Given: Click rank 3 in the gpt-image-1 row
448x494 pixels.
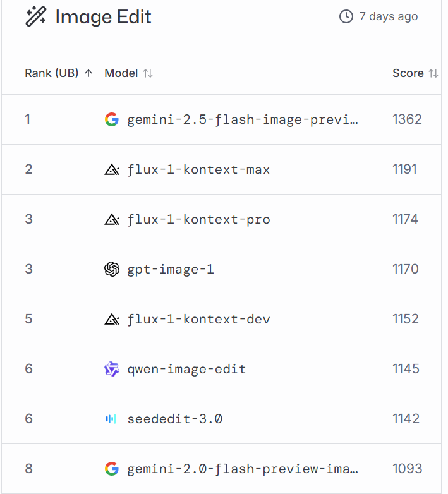Looking at the screenshot, I should (x=28, y=269).
